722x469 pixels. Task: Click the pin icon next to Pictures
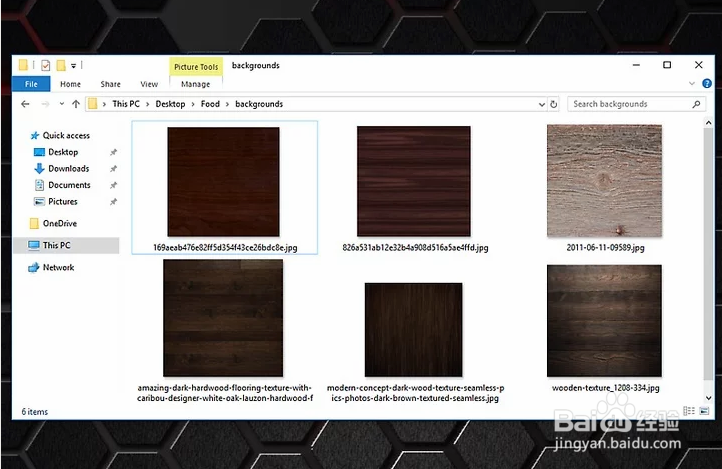(113, 202)
